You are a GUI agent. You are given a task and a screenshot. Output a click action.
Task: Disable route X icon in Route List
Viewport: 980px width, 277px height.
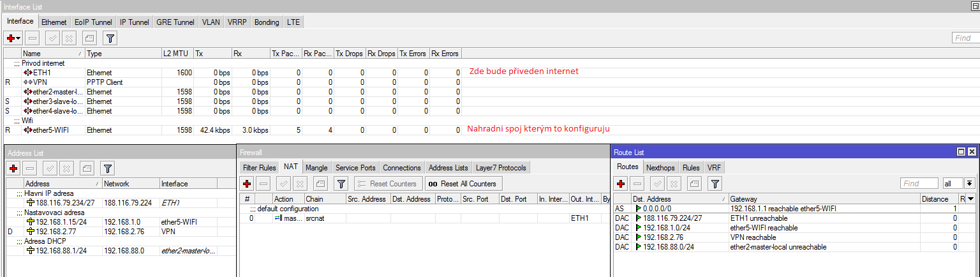(x=672, y=184)
